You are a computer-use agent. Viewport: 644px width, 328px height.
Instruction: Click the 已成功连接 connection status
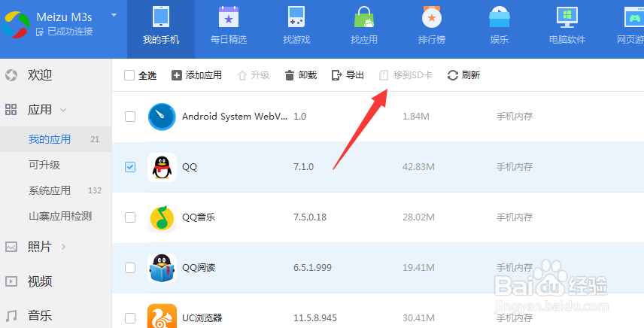tap(64, 32)
